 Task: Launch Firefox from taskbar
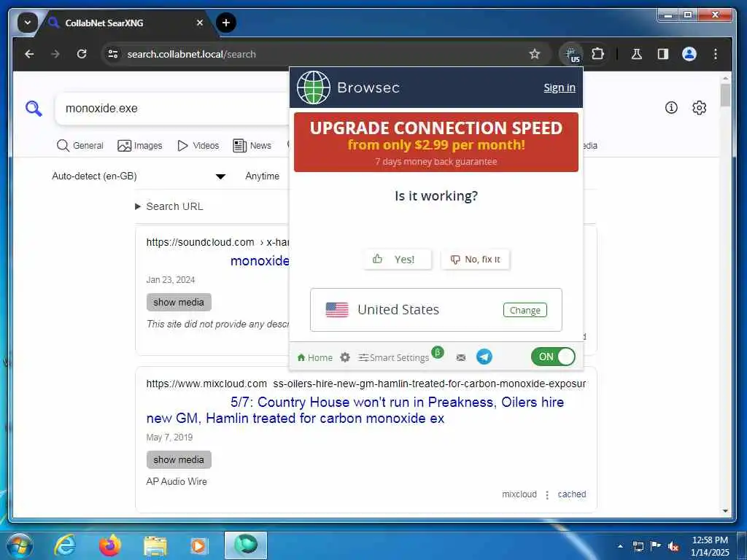point(109,545)
